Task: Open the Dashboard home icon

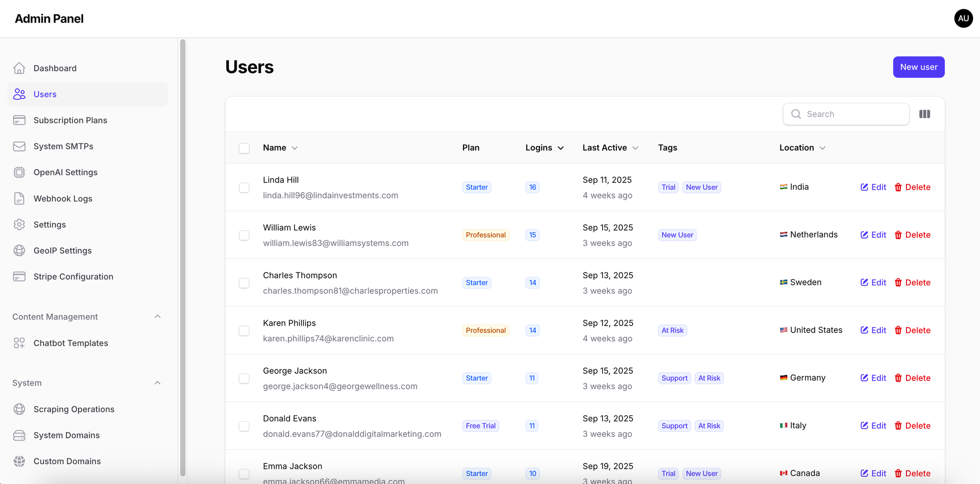Action: (19, 68)
